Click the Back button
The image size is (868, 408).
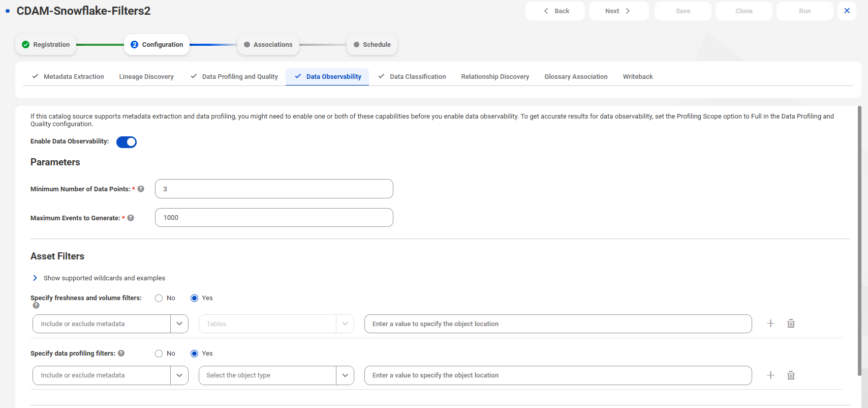pos(555,11)
